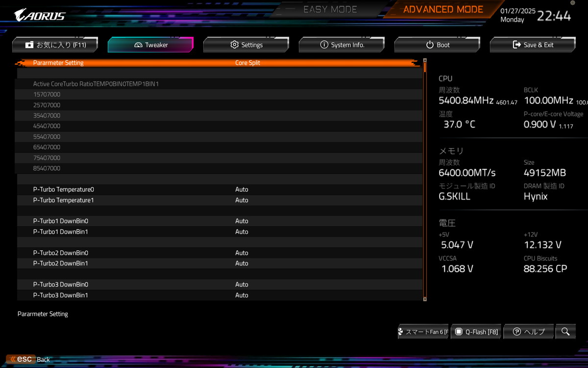
Task: Launch Q-Flash utility via chip icon
Action: tap(459, 332)
